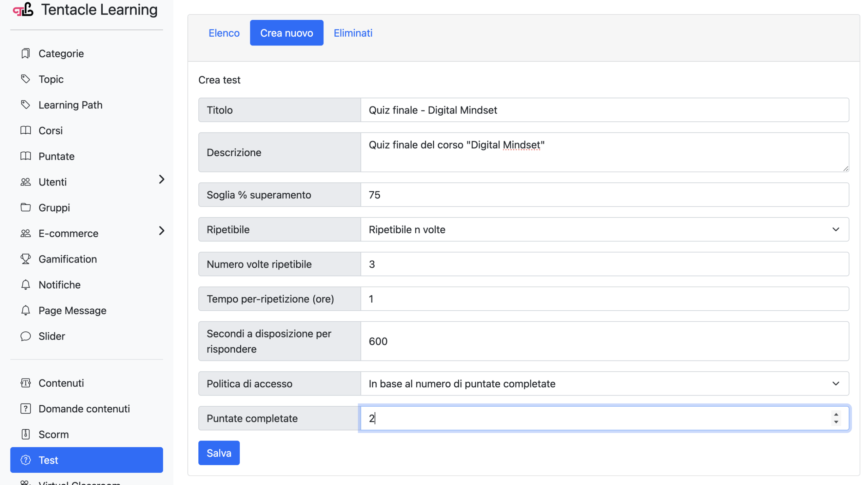Increment Puntate completate with up arrow

(836, 414)
